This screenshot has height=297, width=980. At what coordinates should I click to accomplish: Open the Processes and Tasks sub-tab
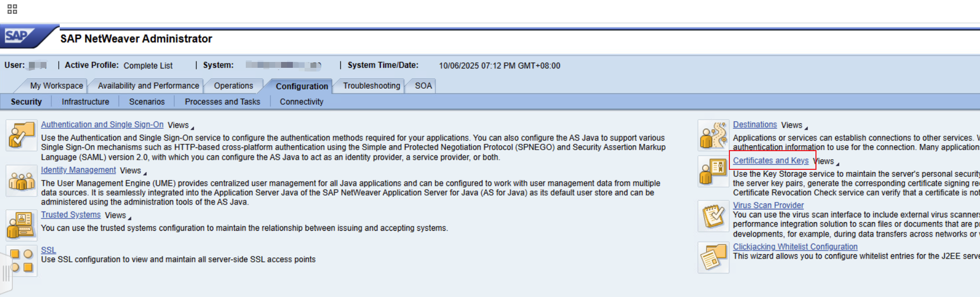[x=222, y=101]
